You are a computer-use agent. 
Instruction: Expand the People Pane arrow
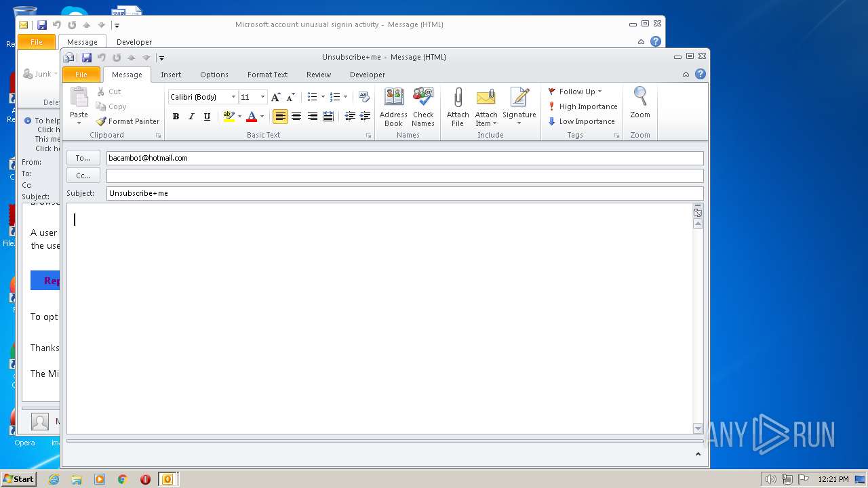[x=698, y=453]
